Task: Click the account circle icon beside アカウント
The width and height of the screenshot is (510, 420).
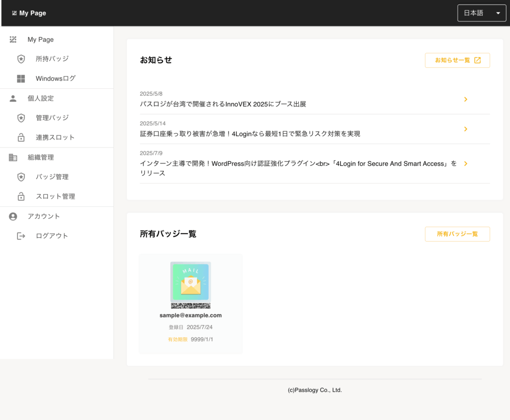Action: pyautogui.click(x=13, y=216)
